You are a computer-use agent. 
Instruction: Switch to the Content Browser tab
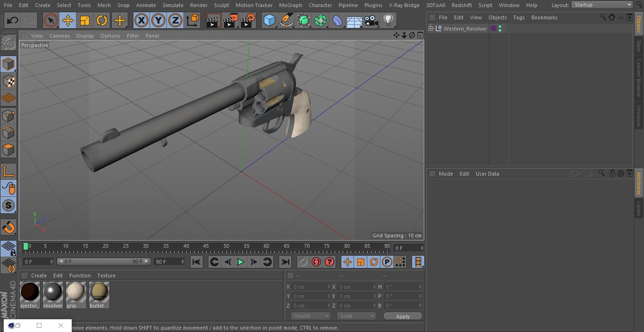[639, 78]
